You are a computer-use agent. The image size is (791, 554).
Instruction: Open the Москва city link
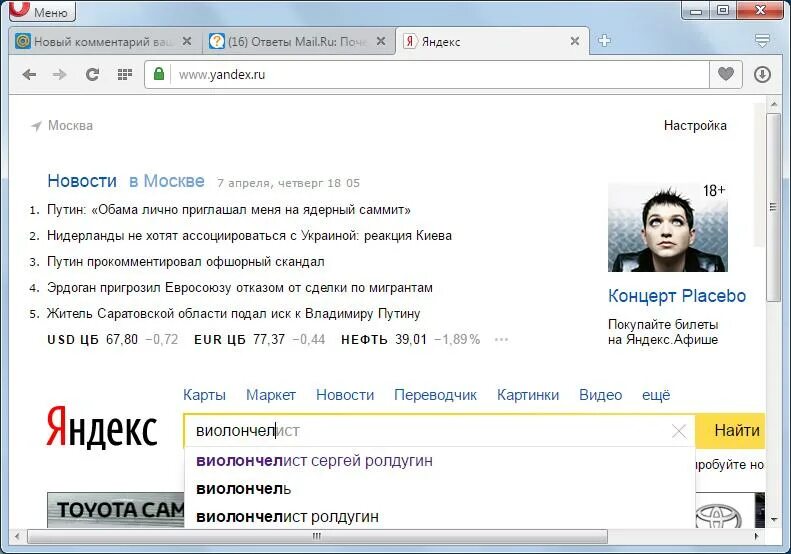pyautogui.click(x=70, y=126)
